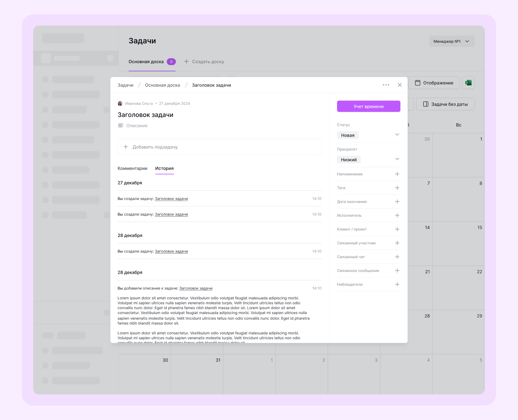Go to Задачи in breadcrumb
The width and height of the screenshot is (518, 420).
[125, 85]
